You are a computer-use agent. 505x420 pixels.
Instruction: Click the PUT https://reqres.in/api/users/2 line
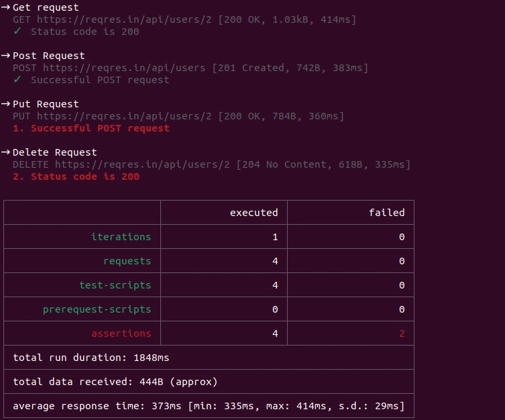[178, 116]
